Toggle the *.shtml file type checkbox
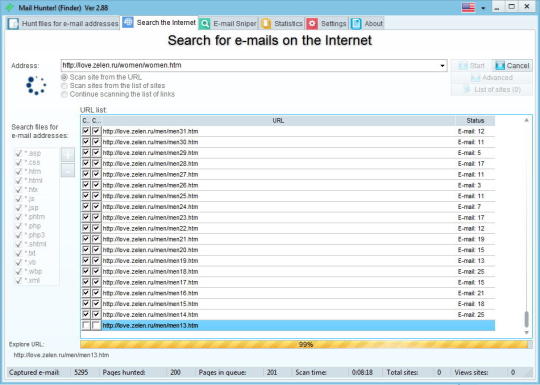The width and height of the screenshot is (540, 385). click(x=19, y=244)
